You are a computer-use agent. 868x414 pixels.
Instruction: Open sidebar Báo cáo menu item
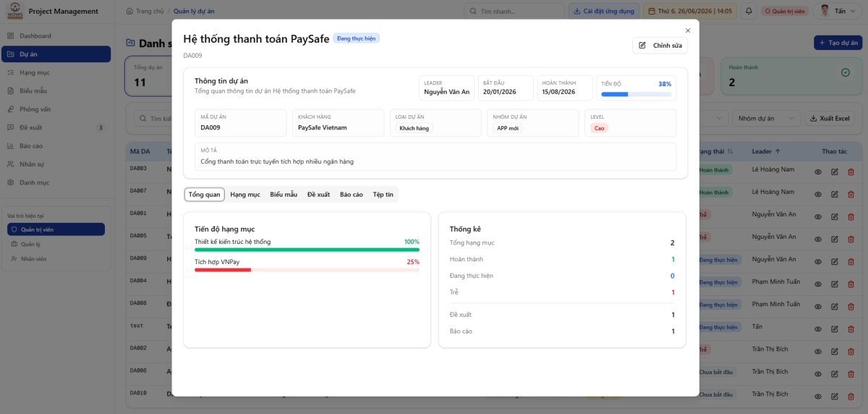(x=56, y=145)
